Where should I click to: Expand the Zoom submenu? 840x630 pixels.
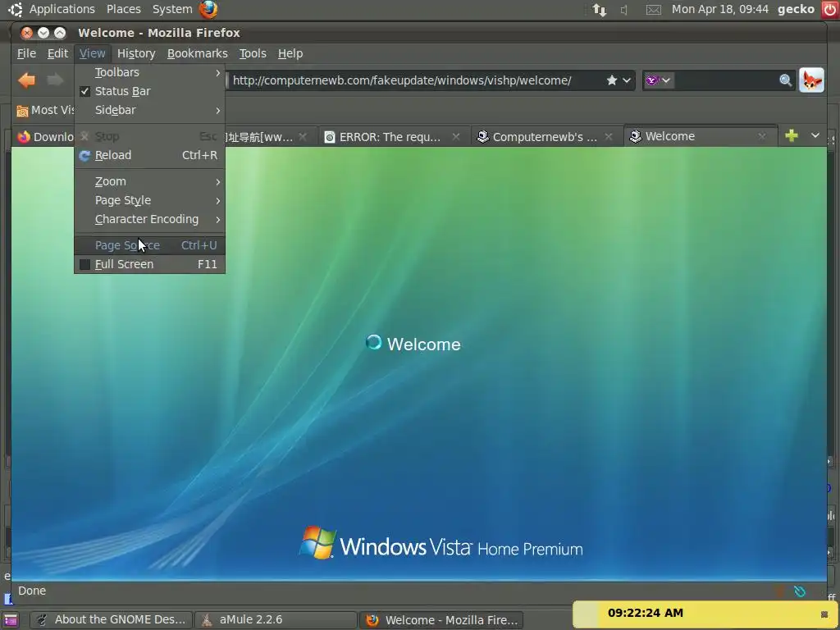[x=149, y=181]
